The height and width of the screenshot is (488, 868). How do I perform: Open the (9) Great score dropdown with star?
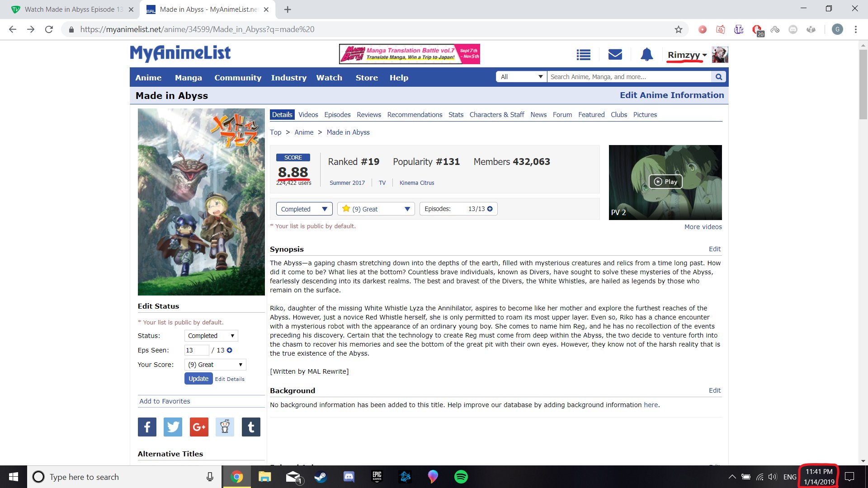[x=376, y=209]
